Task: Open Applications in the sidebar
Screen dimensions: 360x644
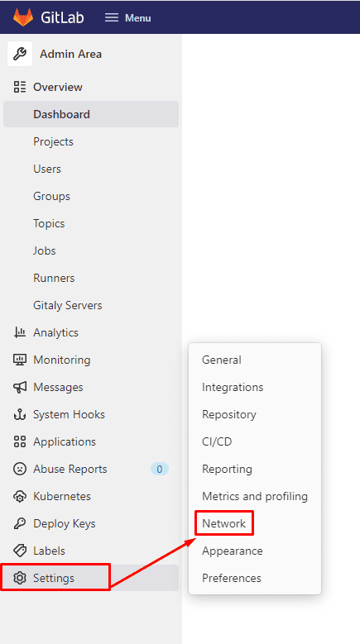Action: (x=91, y=441)
